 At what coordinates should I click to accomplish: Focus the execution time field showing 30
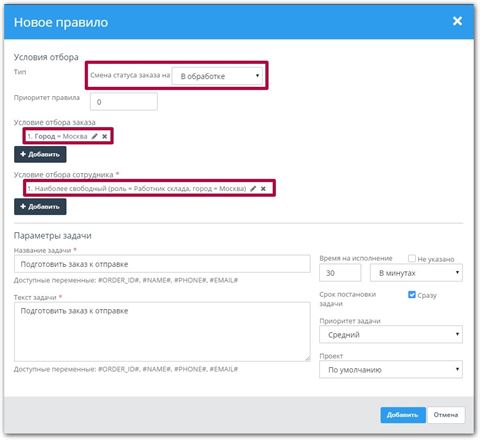[340, 273]
